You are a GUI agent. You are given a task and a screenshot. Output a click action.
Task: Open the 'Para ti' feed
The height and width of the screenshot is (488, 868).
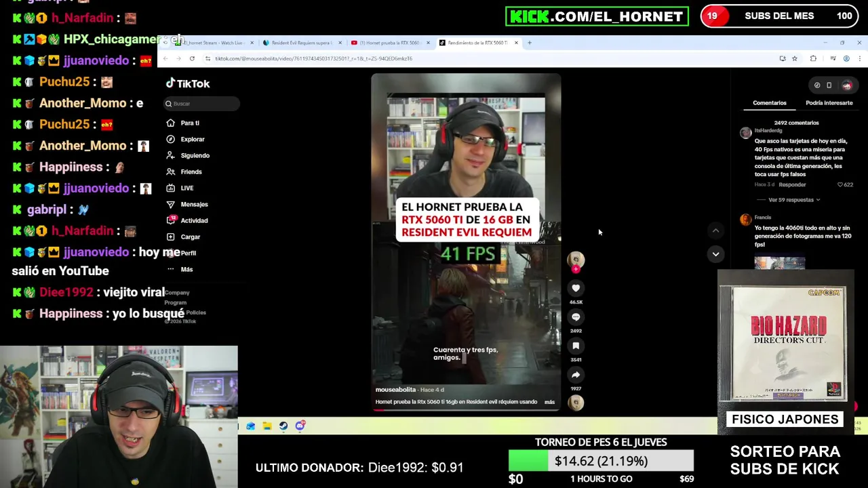click(190, 123)
